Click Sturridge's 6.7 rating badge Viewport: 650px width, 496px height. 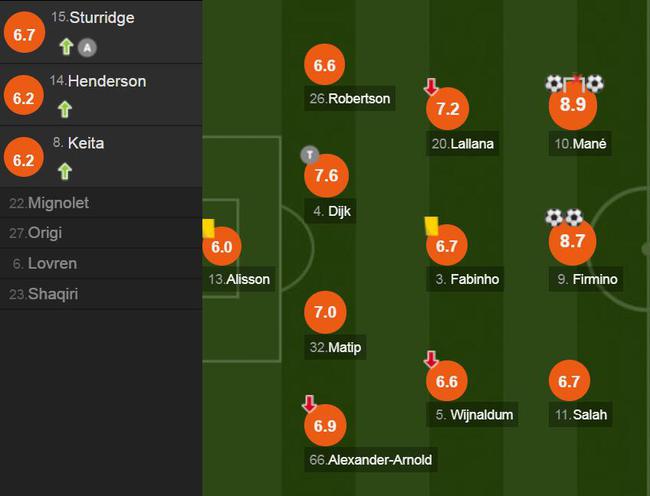coord(23,35)
